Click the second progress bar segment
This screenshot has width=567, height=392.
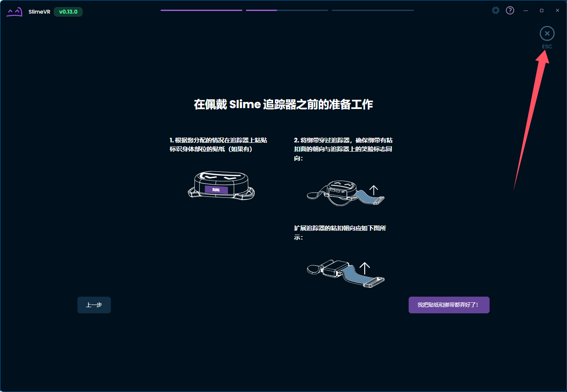coord(287,10)
